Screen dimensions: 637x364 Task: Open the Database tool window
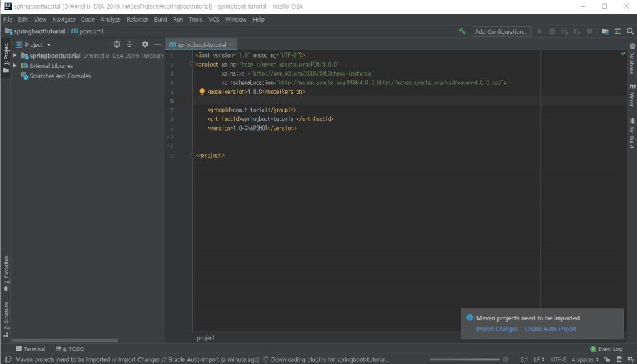click(x=632, y=59)
